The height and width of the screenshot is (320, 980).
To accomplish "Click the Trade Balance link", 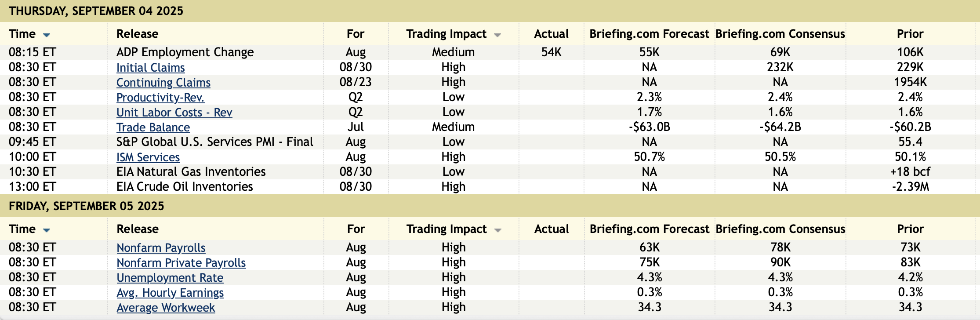I will point(153,127).
